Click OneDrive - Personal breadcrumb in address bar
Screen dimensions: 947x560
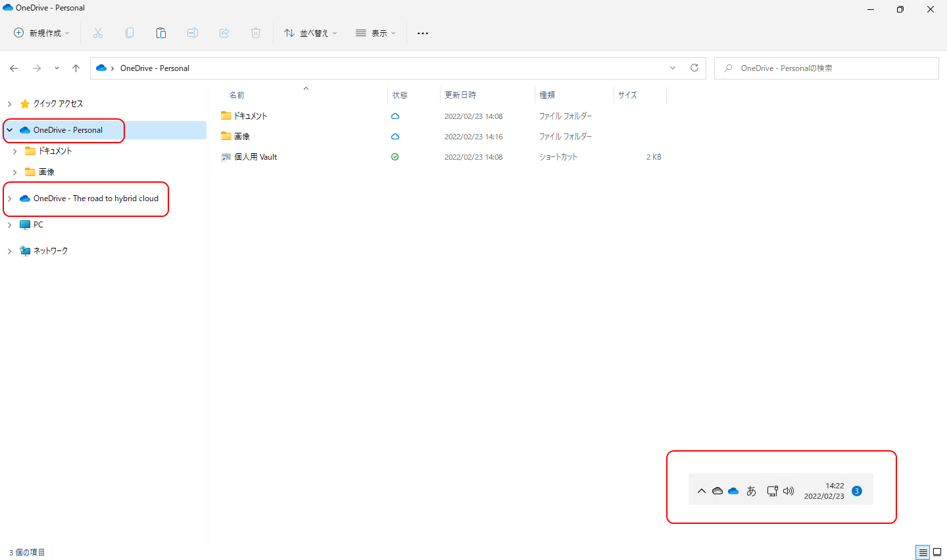tap(155, 68)
